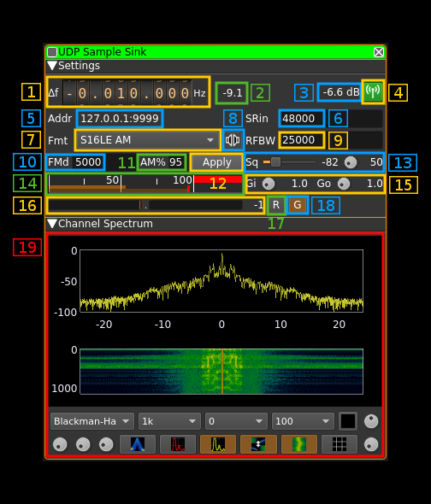Toggle the G auto gain button
Screen dimensions: 431x504
(x=298, y=205)
